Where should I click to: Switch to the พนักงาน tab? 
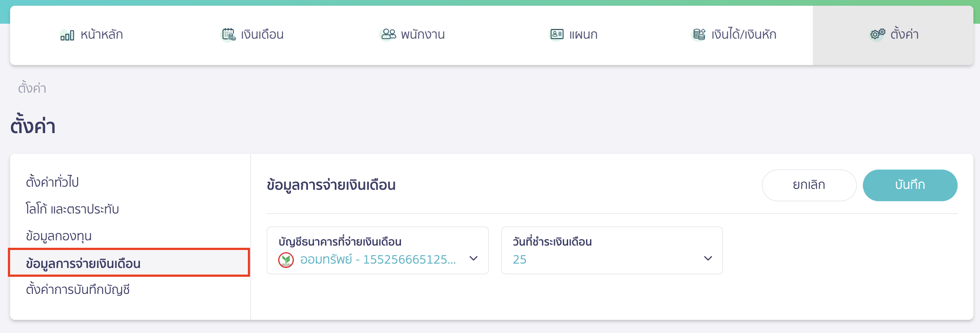[x=411, y=35]
